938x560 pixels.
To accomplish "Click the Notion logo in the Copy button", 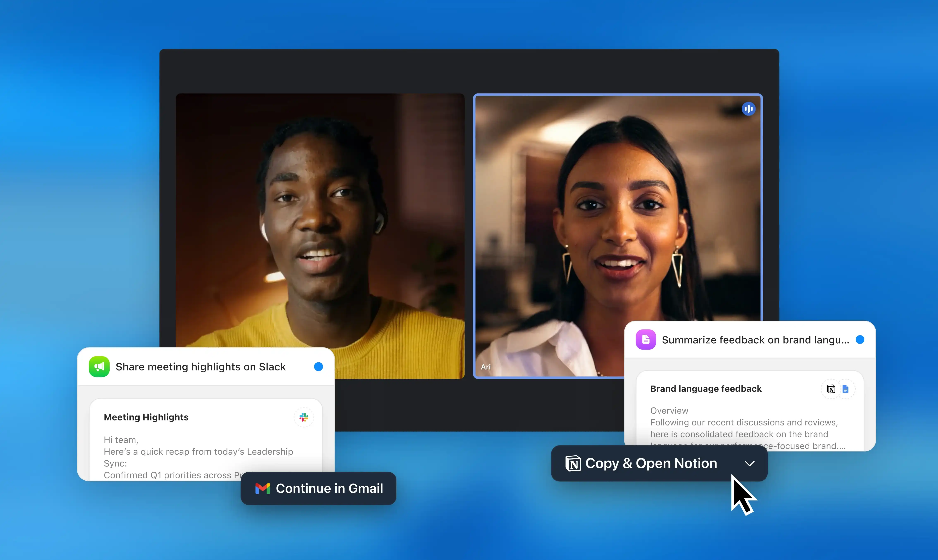I will click(x=573, y=463).
